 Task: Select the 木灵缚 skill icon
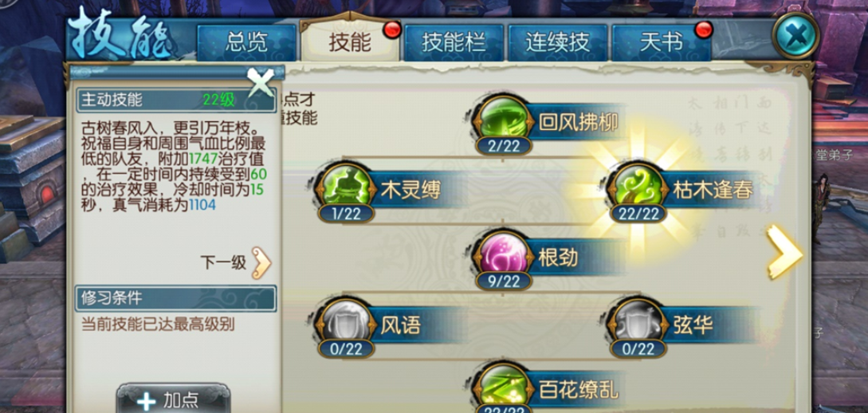pyautogui.click(x=346, y=187)
